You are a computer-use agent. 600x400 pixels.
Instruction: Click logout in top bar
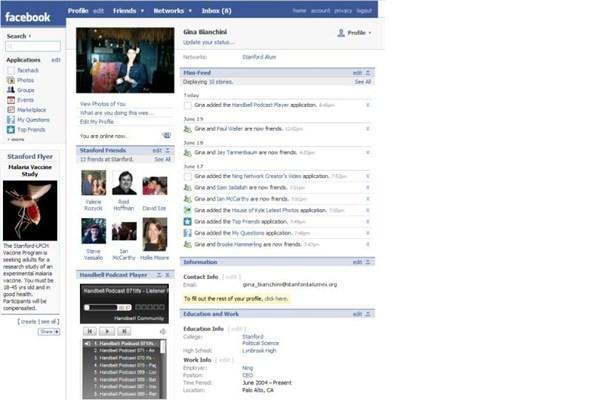click(x=364, y=11)
